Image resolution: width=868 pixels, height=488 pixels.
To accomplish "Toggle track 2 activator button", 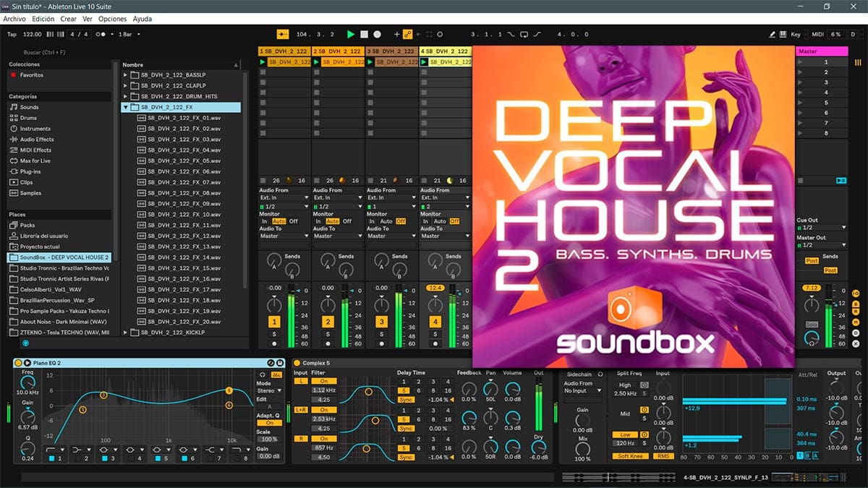I will tap(328, 322).
